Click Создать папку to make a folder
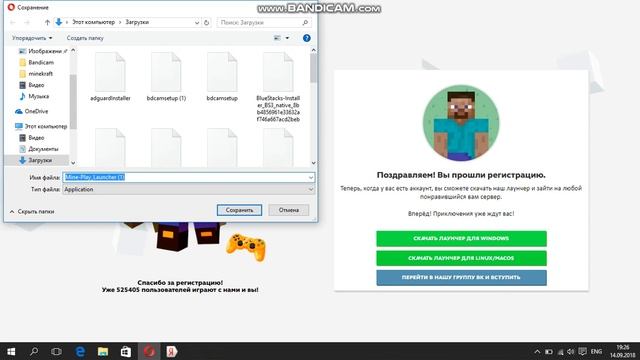The image size is (640, 360). point(85,38)
